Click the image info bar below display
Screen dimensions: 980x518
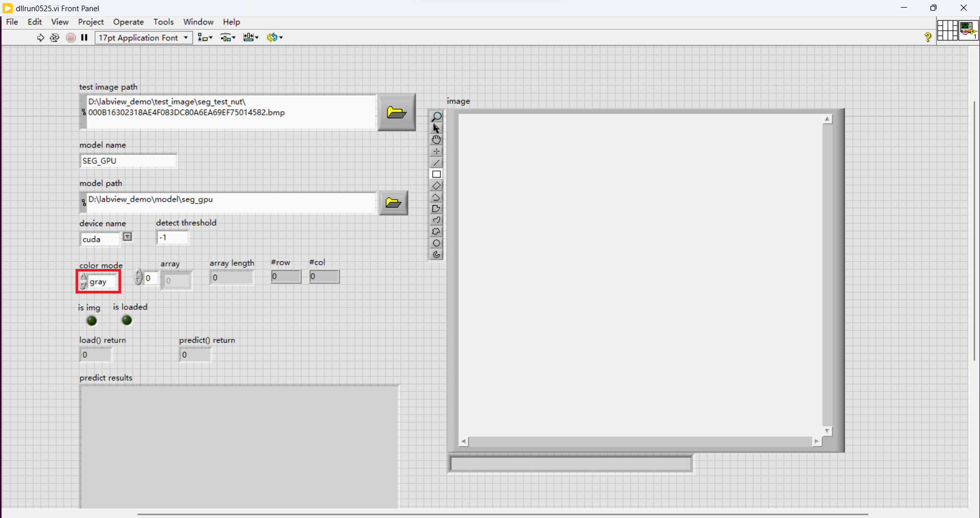(570, 463)
